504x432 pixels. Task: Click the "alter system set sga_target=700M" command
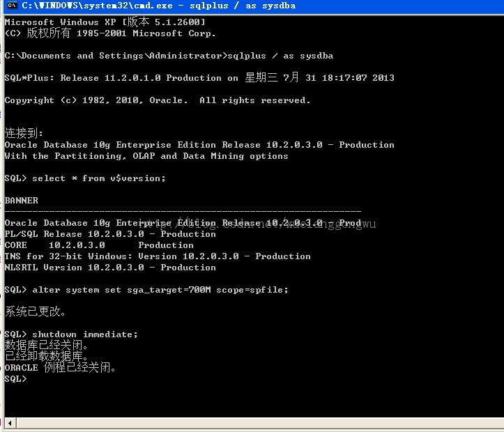point(160,290)
